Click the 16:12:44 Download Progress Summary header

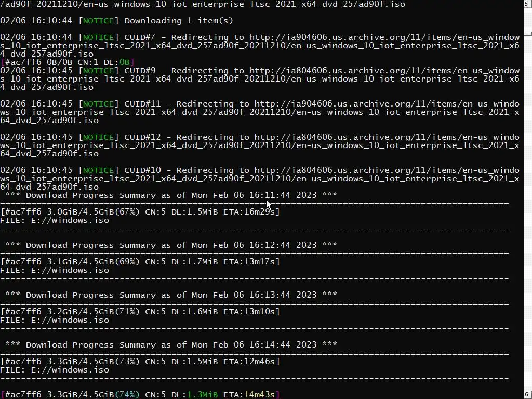click(x=171, y=245)
